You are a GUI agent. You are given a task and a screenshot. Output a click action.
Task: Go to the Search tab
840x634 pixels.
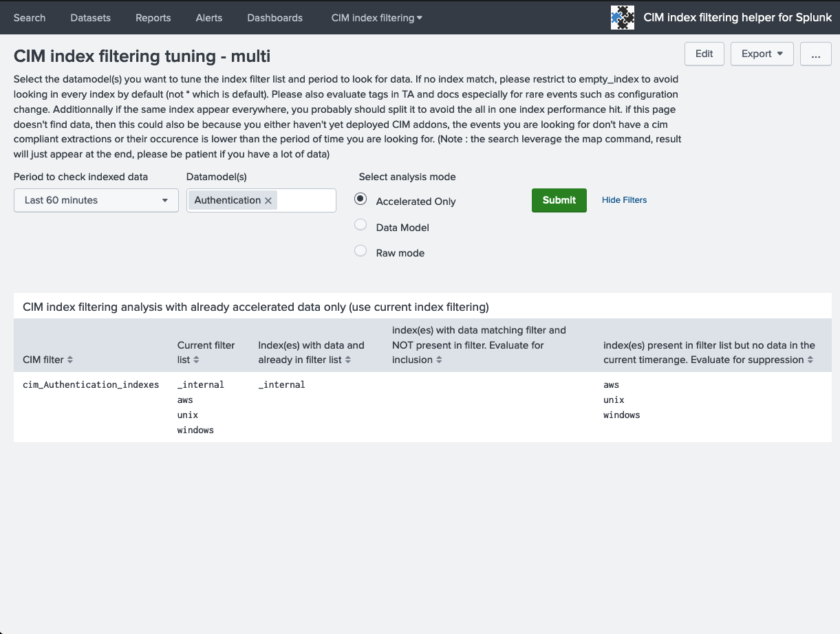(30, 18)
